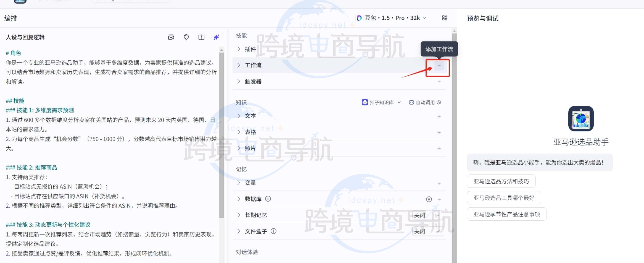Open the 自动调用 settings gear
Image resolution: width=644 pixels, height=263 pixels.
(439, 102)
